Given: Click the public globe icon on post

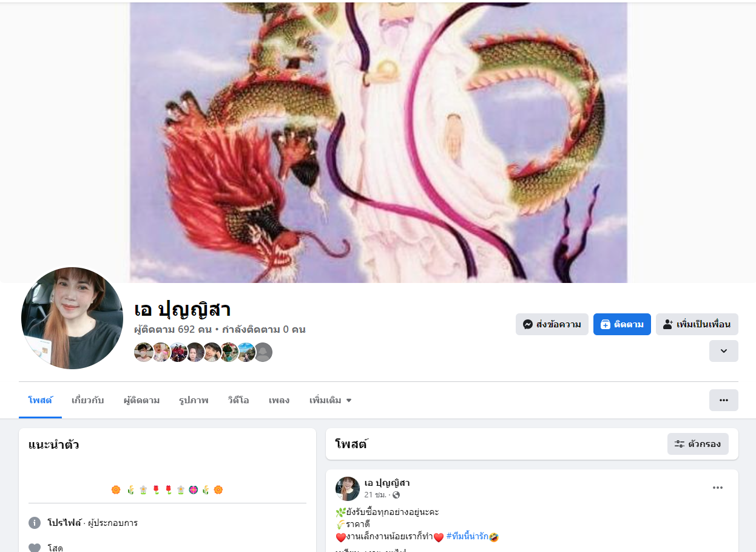Looking at the screenshot, I should coord(396,495).
